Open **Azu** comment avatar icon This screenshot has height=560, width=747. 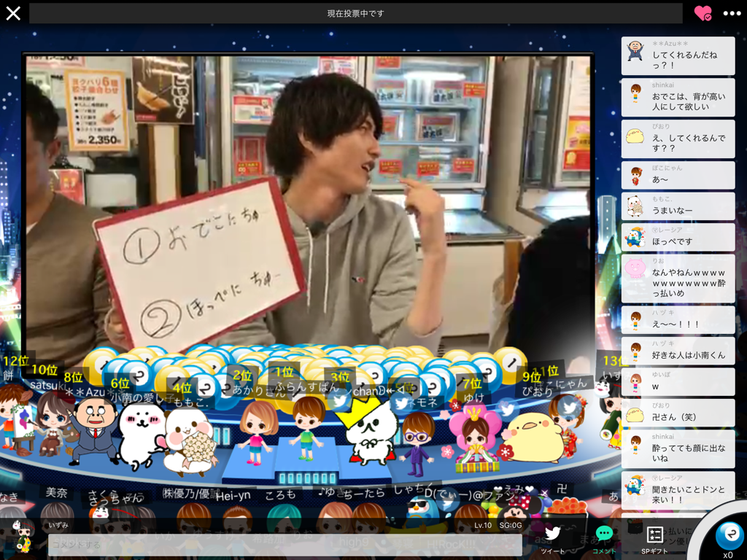635,51
